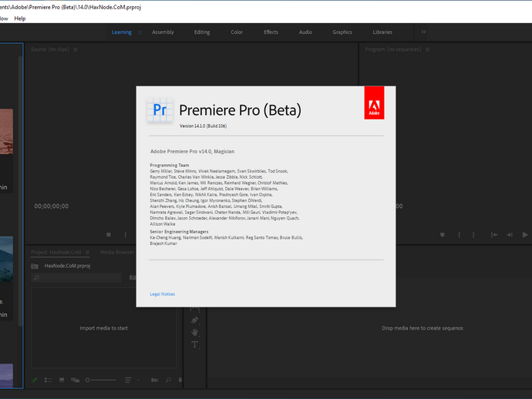532x399 pixels.
Task: Click the Pr application icon in About dialog
Action: click(x=160, y=110)
